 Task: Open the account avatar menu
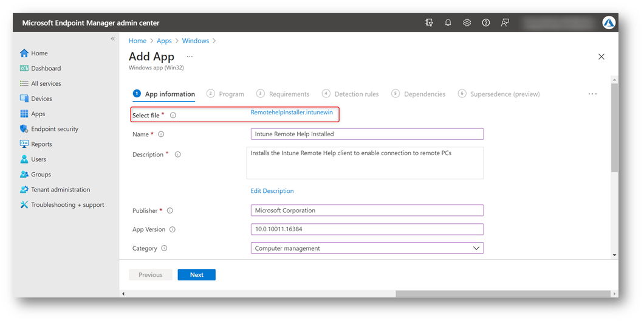609,23
